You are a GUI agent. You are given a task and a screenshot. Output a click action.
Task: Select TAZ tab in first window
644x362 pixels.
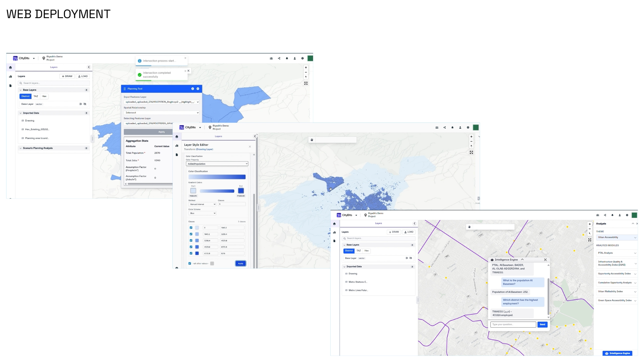(36, 96)
